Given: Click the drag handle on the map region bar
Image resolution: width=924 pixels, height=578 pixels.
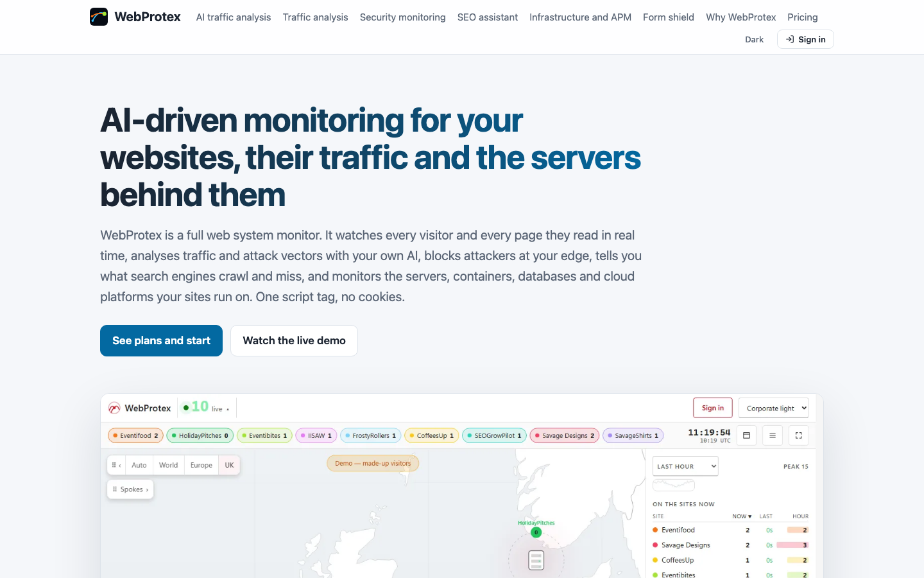Looking at the screenshot, I should 114,465.
